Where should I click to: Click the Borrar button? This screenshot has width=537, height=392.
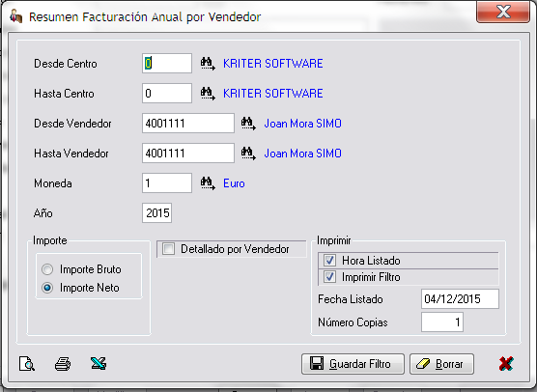tap(441, 364)
